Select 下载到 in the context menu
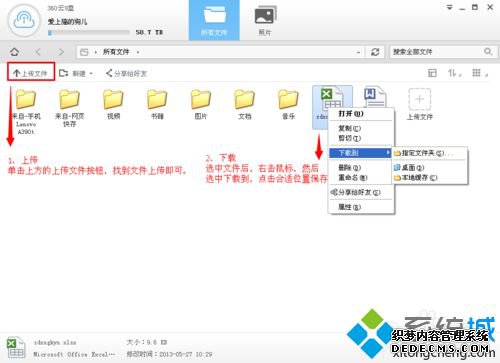This screenshot has width=500, height=363. coord(360,153)
